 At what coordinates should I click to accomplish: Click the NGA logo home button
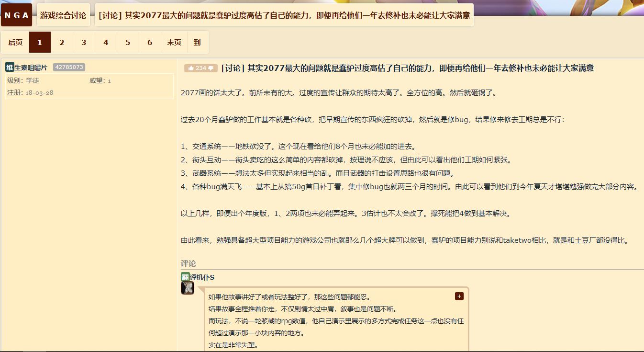pos(17,15)
